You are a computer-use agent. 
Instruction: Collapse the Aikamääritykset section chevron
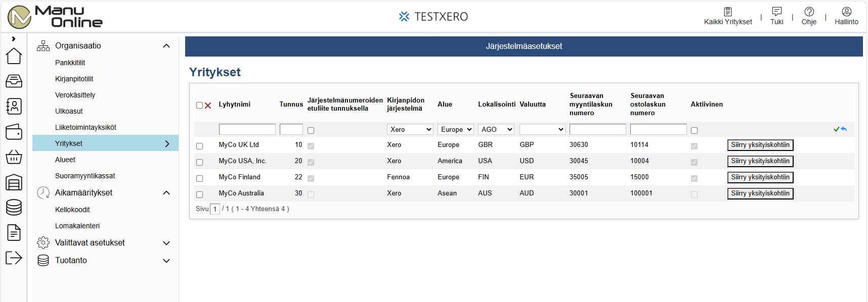[x=166, y=193]
